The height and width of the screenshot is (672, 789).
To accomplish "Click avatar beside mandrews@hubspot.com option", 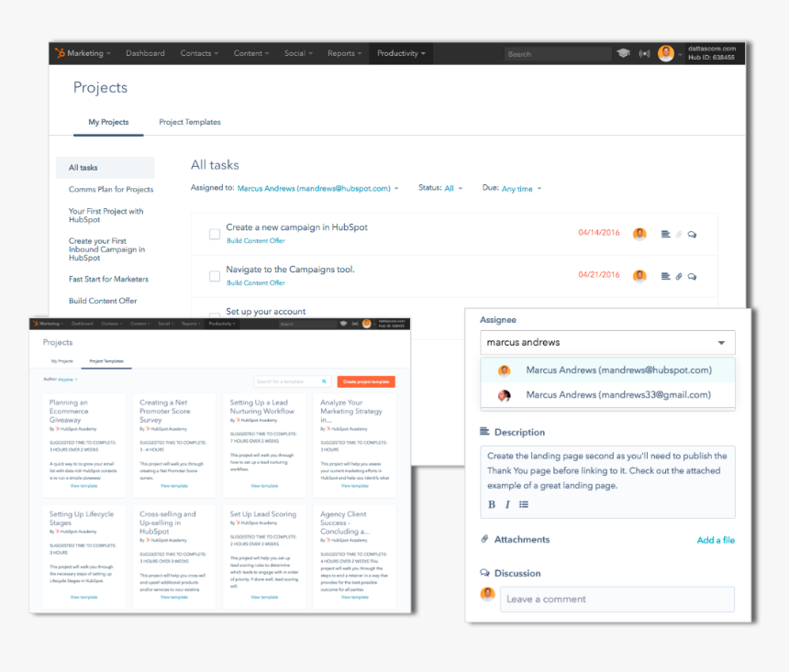I will tap(505, 370).
